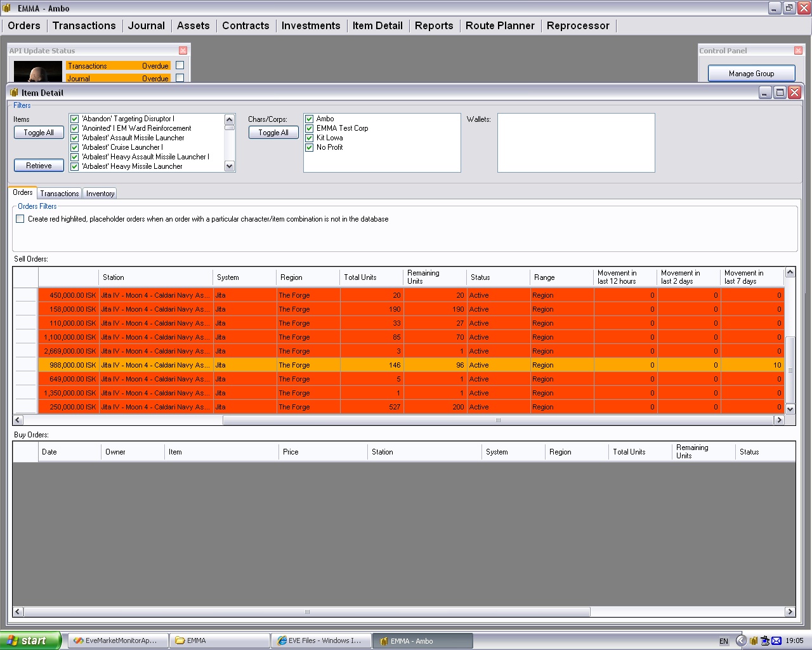
Task: Click the Buy Orders horizontal scrollbar
Action: [307, 612]
